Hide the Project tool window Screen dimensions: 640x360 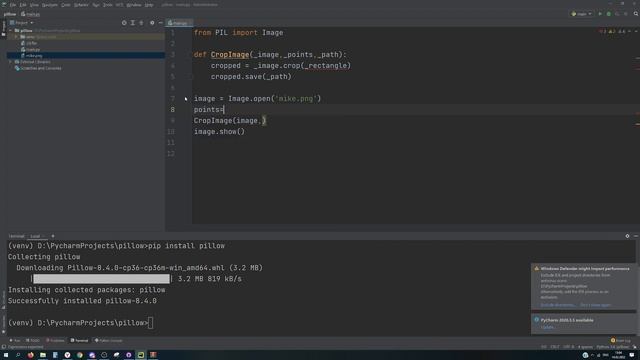pos(160,23)
